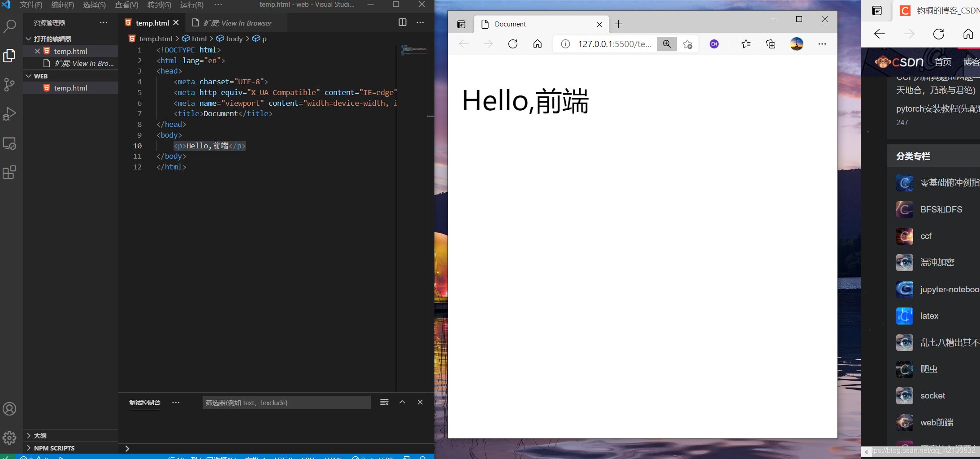Open the Run and Debug view
This screenshot has height=459, width=980.
[x=10, y=114]
